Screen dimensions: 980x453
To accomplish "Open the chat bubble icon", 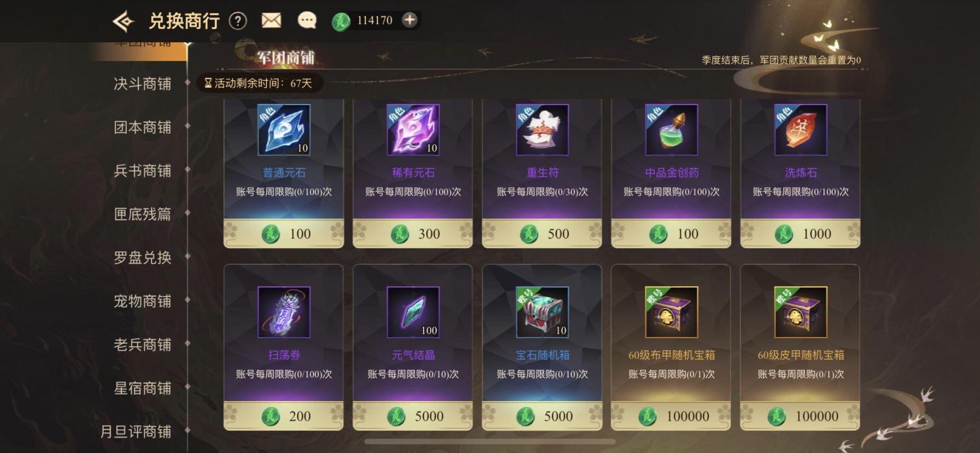I will tap(307, 21).
